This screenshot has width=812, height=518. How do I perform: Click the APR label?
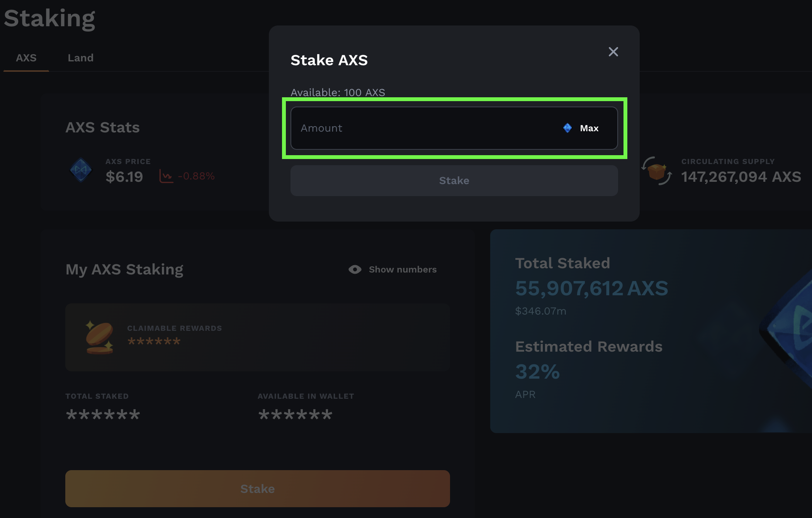[525, 394]
